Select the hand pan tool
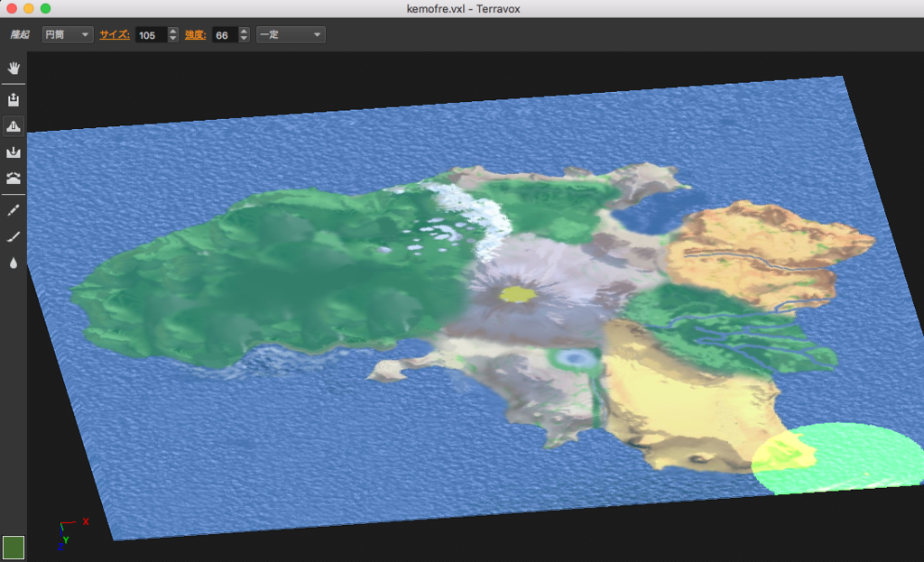This screenshot has width=924, height=562. tap(14, 69)
